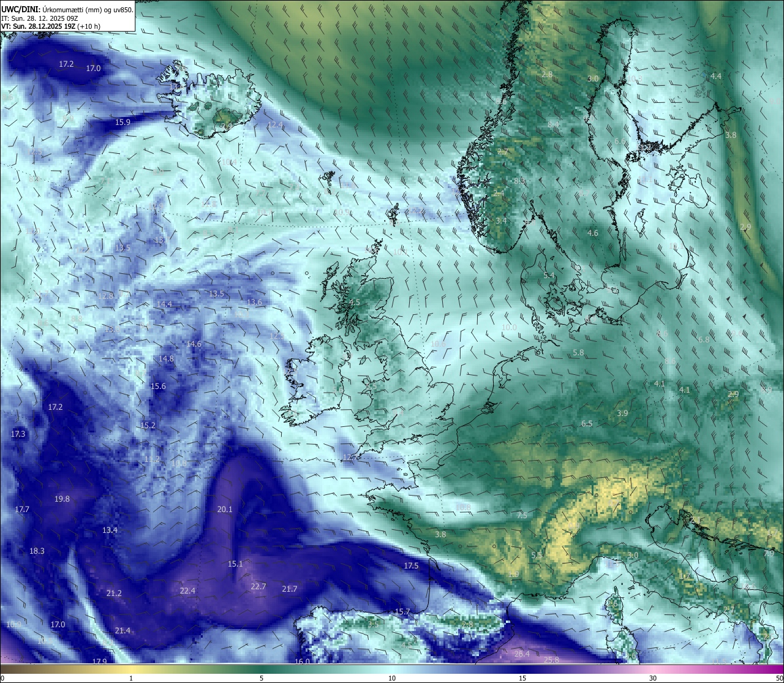The width and height of the screenshot is (784, 683).
Task: Click the 14.4 value label
Action: tap(164, 304)
